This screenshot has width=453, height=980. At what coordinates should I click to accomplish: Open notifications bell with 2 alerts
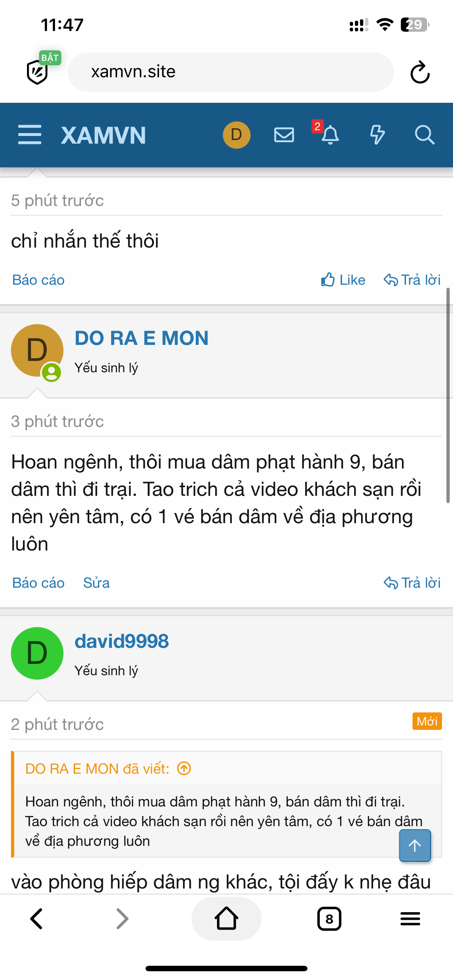tap(330, 135)
